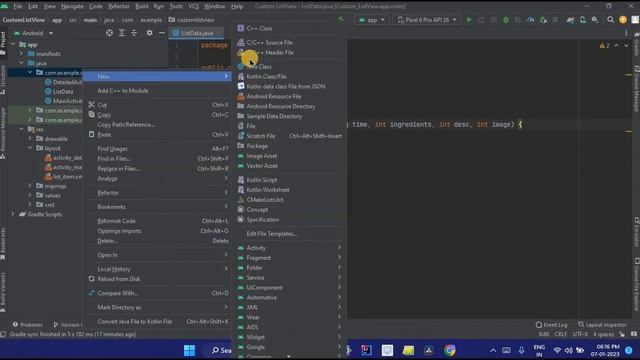Click the UTF-8 encoding status entry
The width and height of the screenshot is (640, 360).
pyautogui.click(x=580, y=334)
